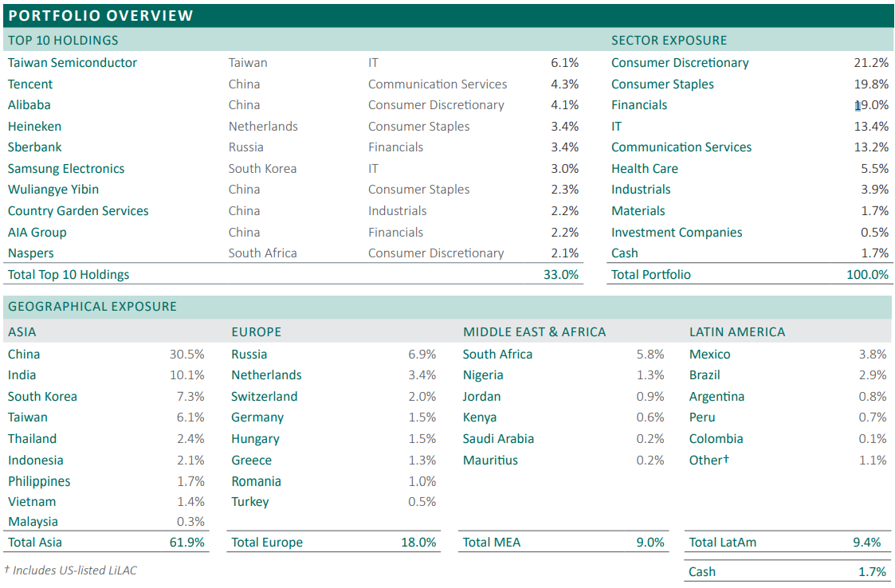Select the Middle East & Africa column header
The image size is (895, 588).
[534, 332]
